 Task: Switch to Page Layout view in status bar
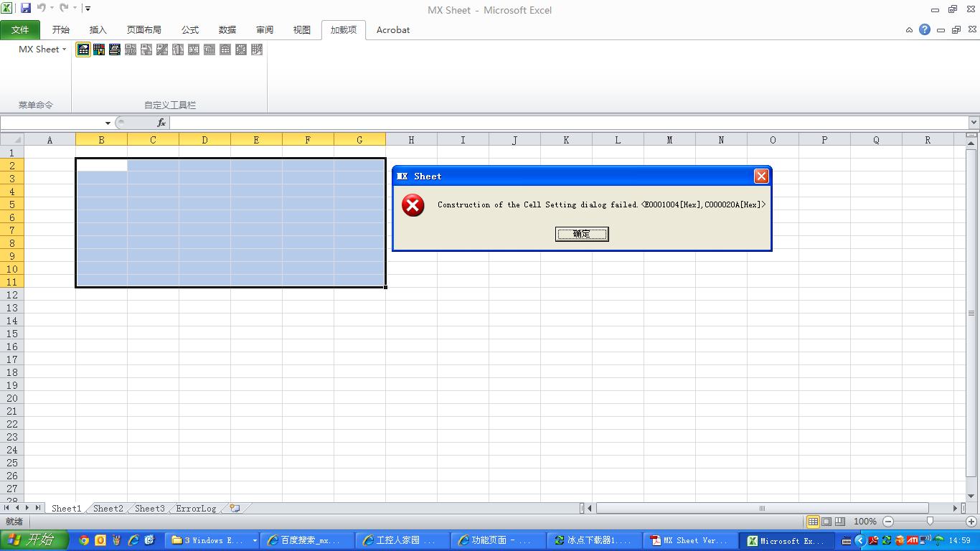826,522
